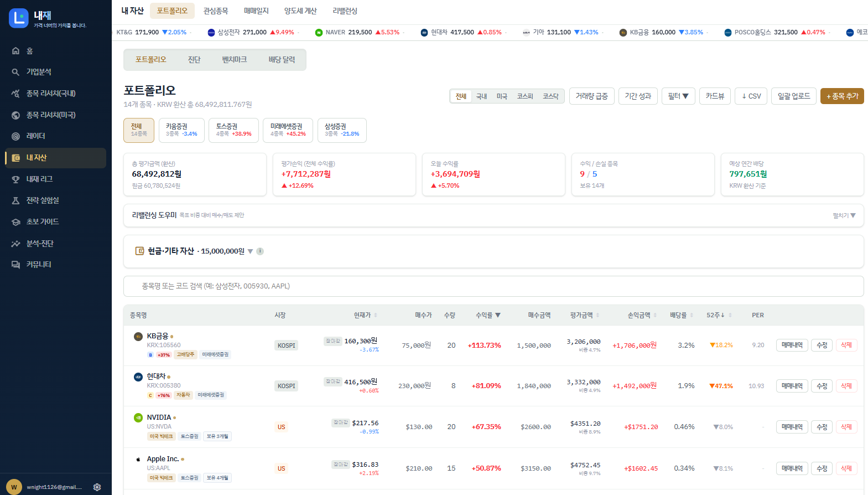Open the 양도세 계산 tab

(x=300, y=11)
